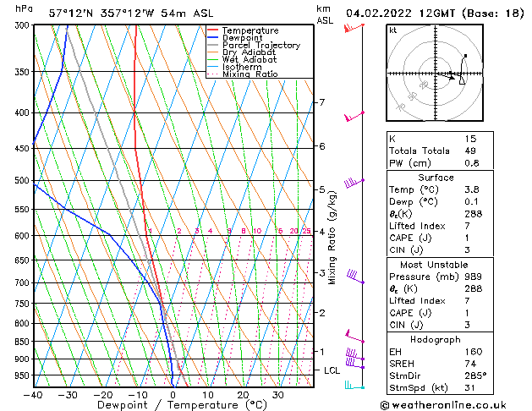
Task: Click the blue Dewpoint legend line
Action: [x=212, y=38]
